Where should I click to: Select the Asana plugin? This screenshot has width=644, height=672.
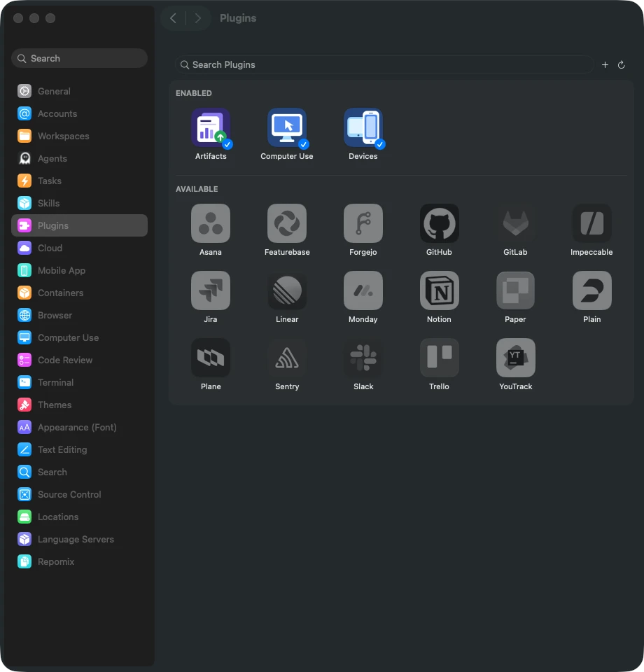pos(211,223)
